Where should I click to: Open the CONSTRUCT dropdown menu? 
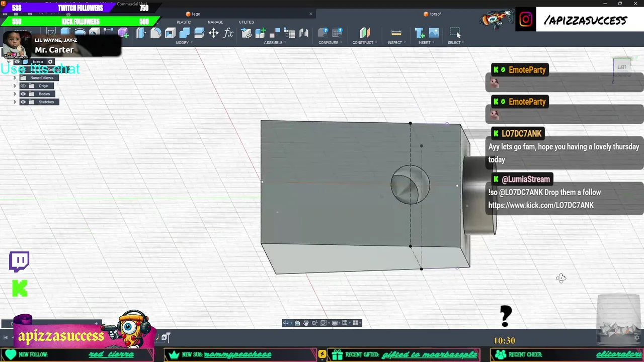click(364, 43)
